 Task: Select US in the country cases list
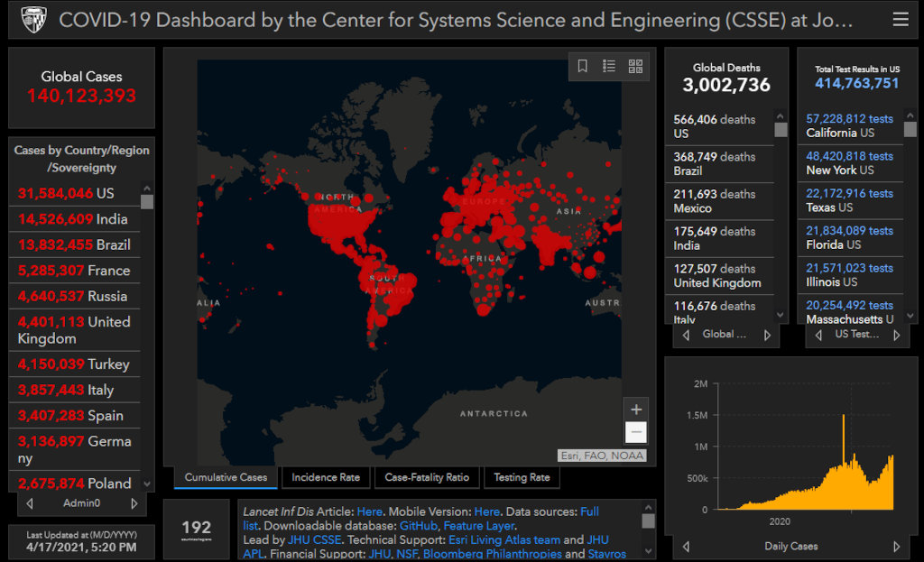[x=75, y=193]
